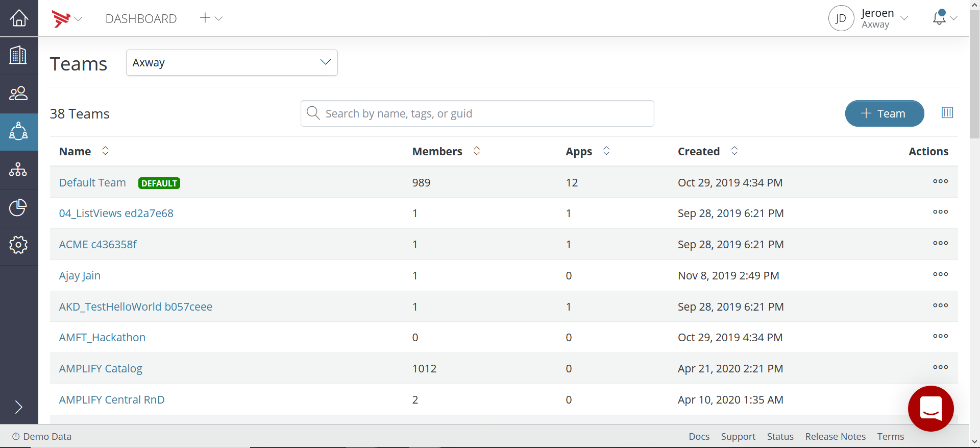
Task: Toggle the Demo Data indicator
Action: click(x=42, y=437)
